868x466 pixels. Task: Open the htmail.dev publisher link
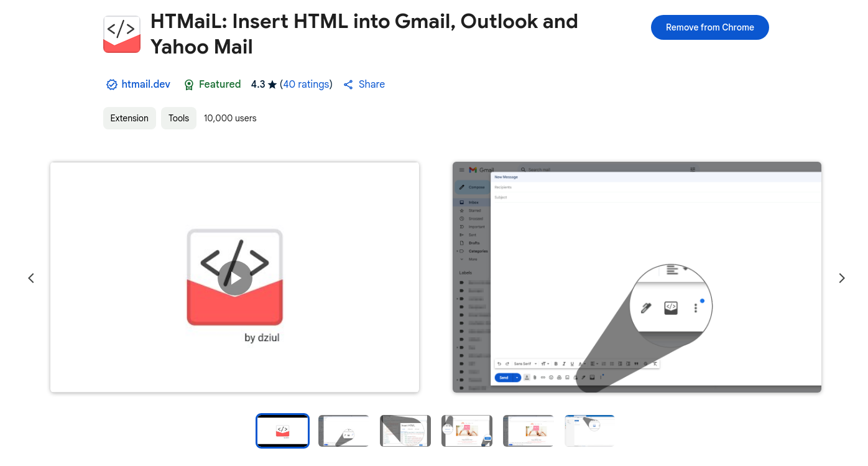coord(145,84)
